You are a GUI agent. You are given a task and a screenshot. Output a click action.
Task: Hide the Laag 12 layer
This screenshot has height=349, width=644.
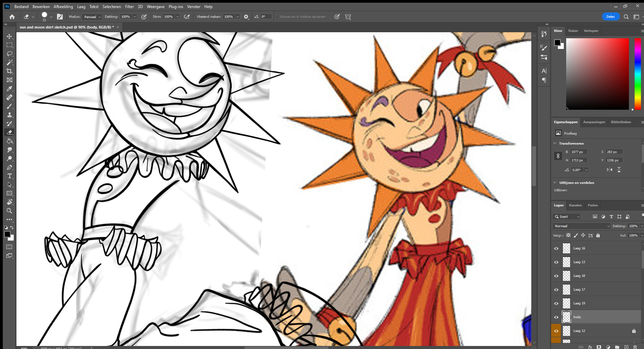(x=556, y=331)
